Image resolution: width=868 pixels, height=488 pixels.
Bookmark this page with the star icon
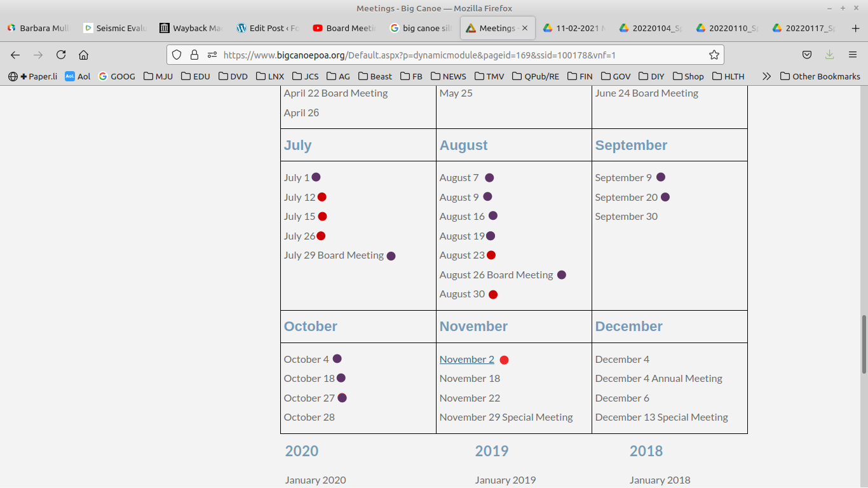click(714, 55)
